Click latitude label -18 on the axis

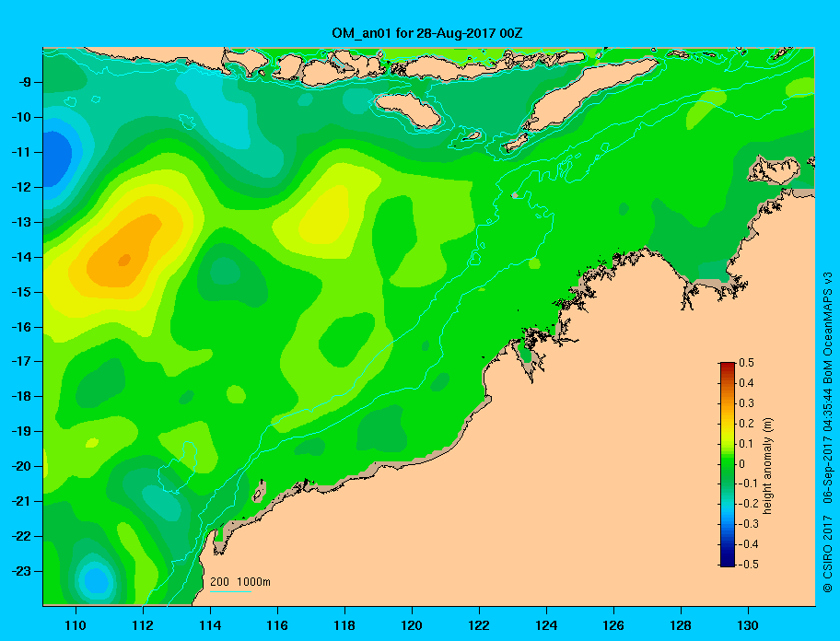pyautogui.click(x=22, y=397)
